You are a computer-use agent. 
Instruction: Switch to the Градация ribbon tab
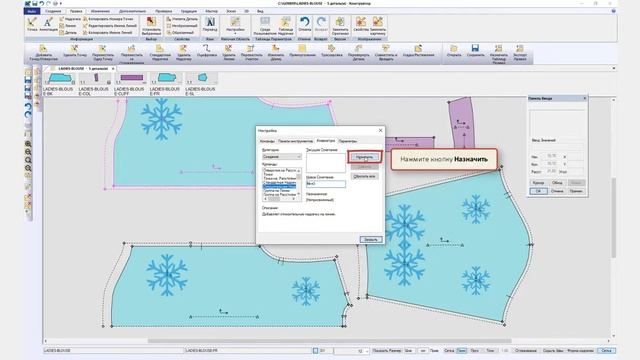(x=189, y=11)
